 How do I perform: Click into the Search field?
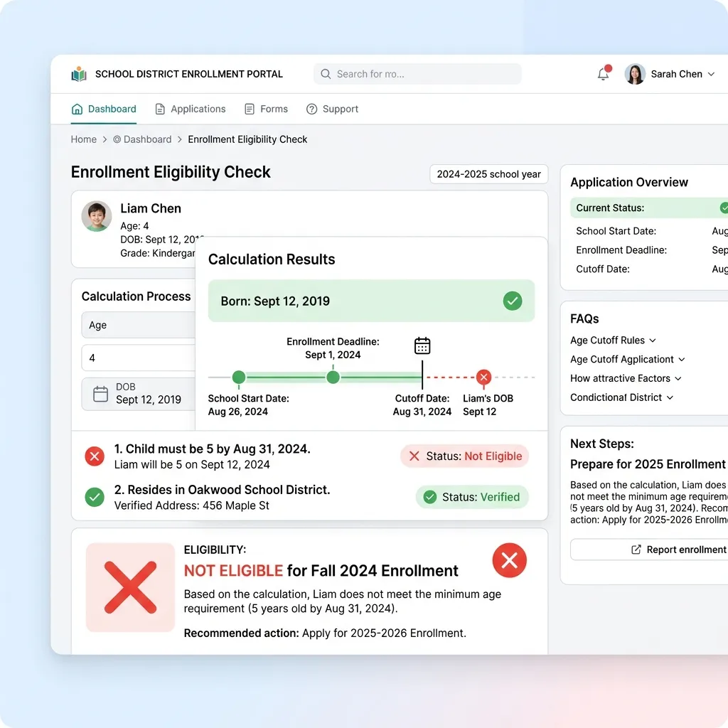pyautogui.click(x=417, y=74)
